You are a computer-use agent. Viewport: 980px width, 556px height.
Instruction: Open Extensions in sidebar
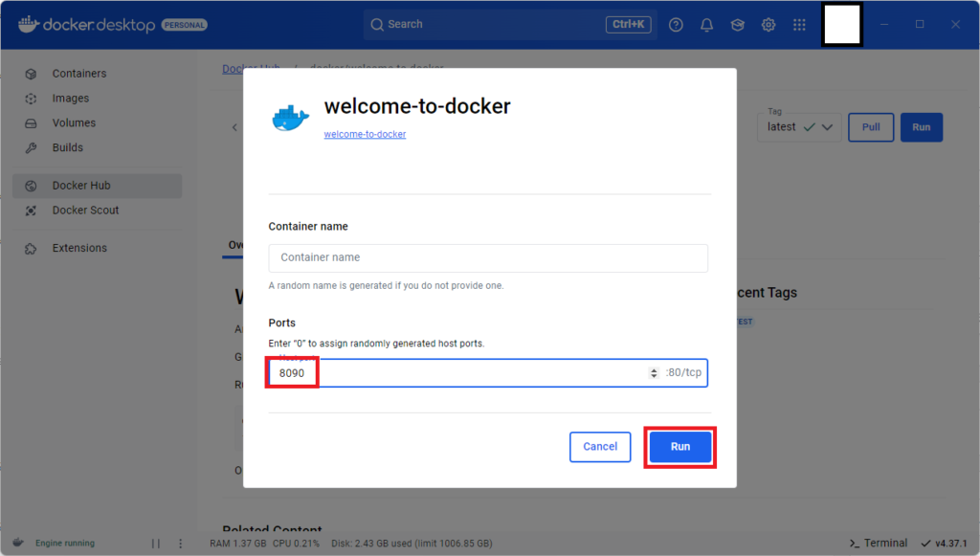(97, 248)
